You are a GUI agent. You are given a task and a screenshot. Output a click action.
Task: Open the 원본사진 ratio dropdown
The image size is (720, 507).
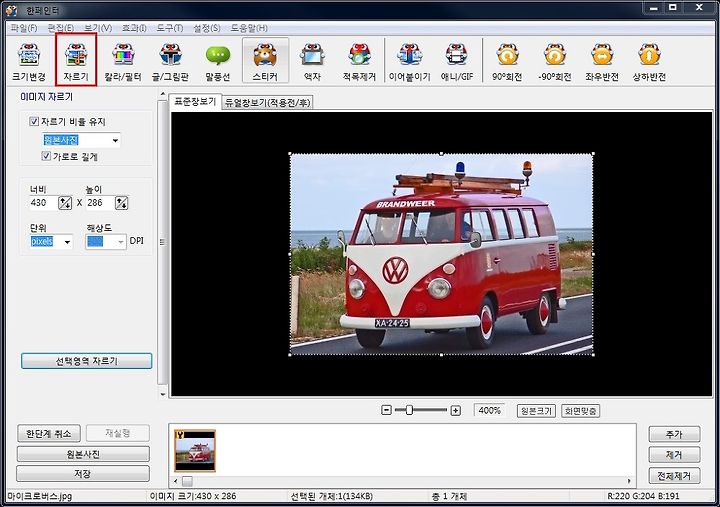click(x=81, y=140)
